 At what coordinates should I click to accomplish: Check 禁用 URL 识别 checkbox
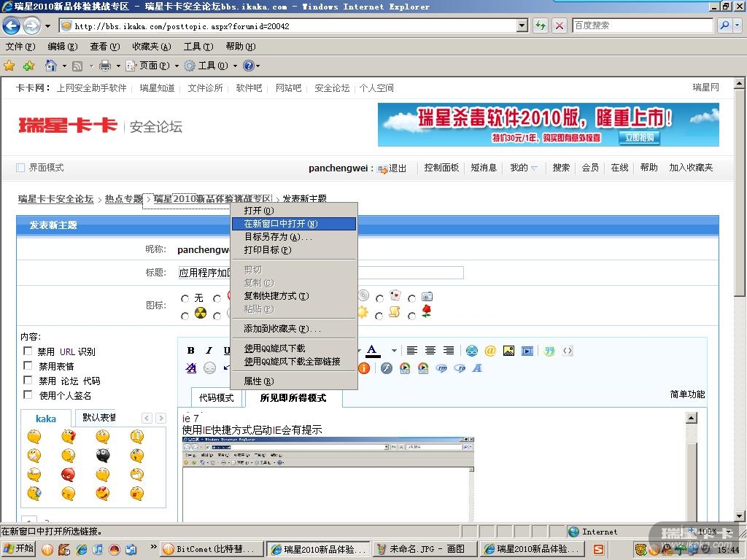[28, 351]
